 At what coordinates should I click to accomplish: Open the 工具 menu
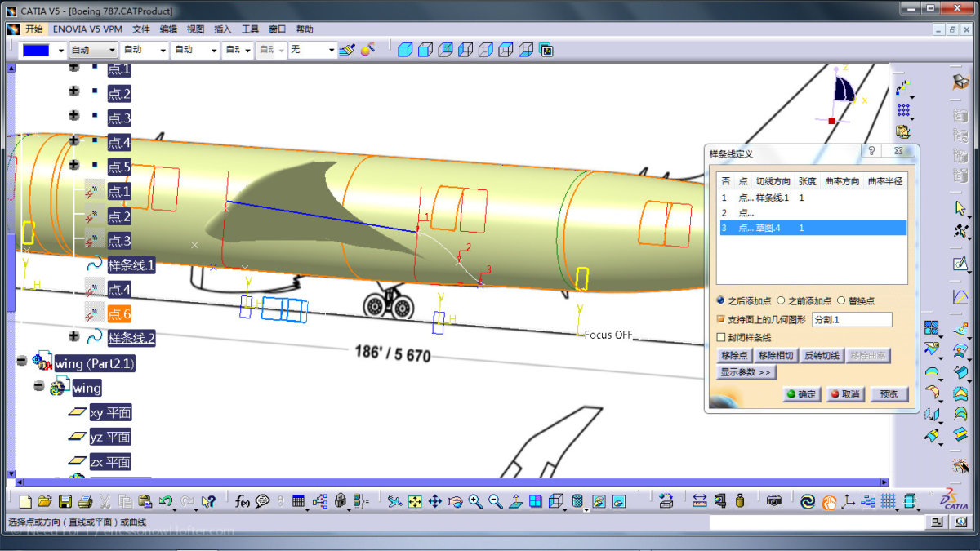coord(250,29)
